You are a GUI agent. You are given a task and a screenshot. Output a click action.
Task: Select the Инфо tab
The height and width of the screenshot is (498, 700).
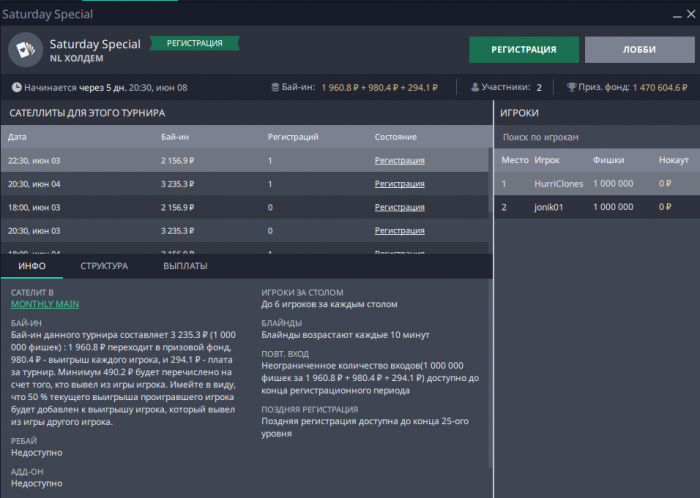30,266
